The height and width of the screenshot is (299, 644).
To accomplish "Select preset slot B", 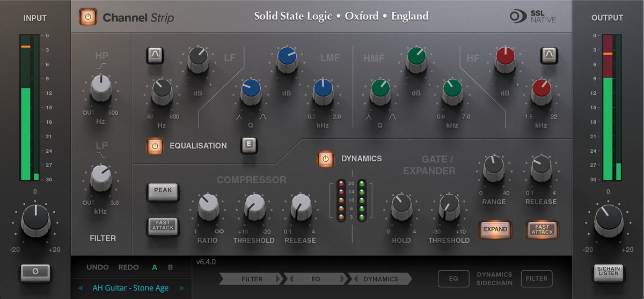I will coord(170,267).
